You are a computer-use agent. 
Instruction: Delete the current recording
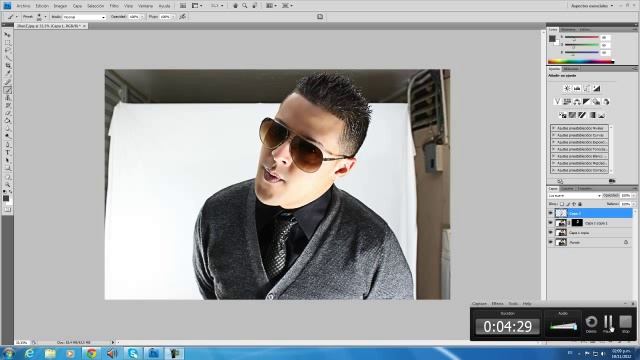pyautogui.click(x=591, y=323)
